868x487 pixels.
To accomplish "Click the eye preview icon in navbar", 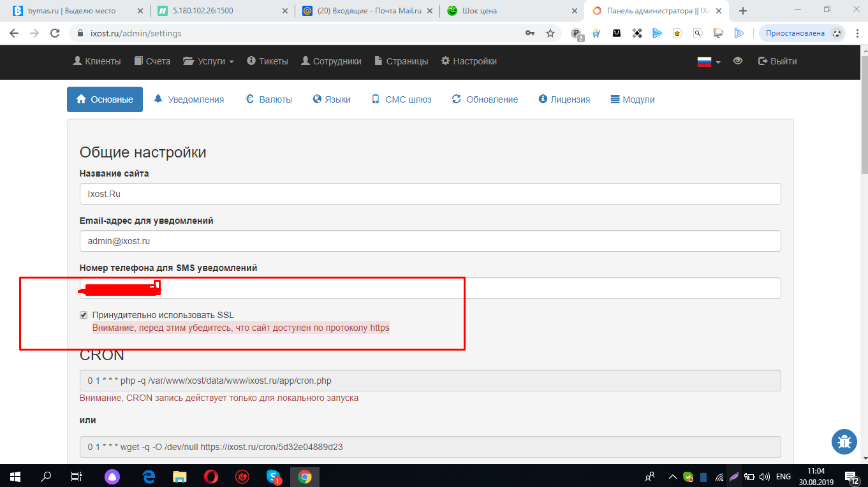I will (738, 61).
